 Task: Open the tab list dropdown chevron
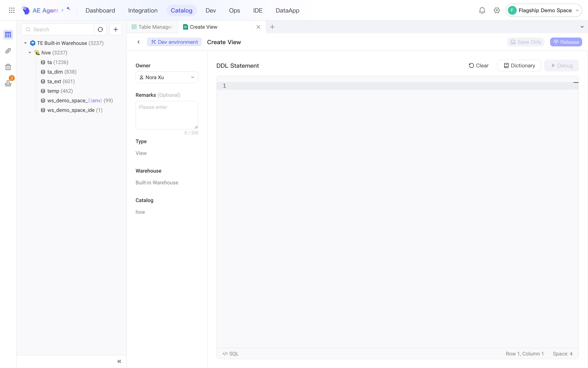(582, 27)
